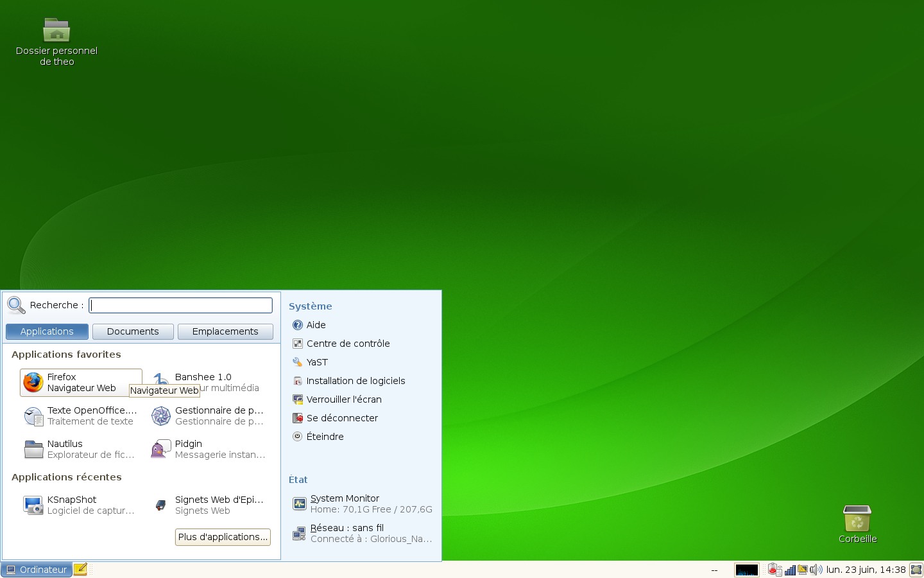The height and width of the screenshot is (578, 924).
Task: Select Éteindre to shut down
Action: click(x=318, y=437)
